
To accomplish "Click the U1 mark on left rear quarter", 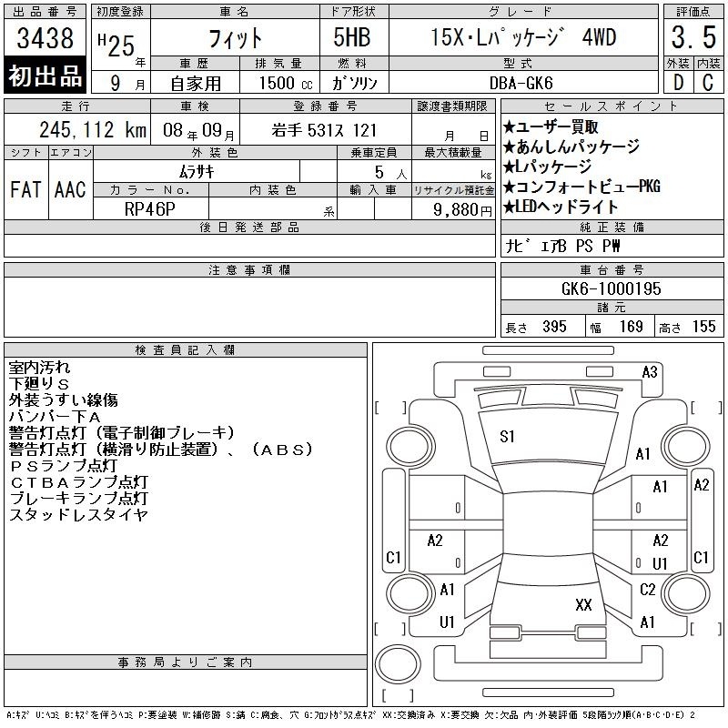I will point(447,622).
